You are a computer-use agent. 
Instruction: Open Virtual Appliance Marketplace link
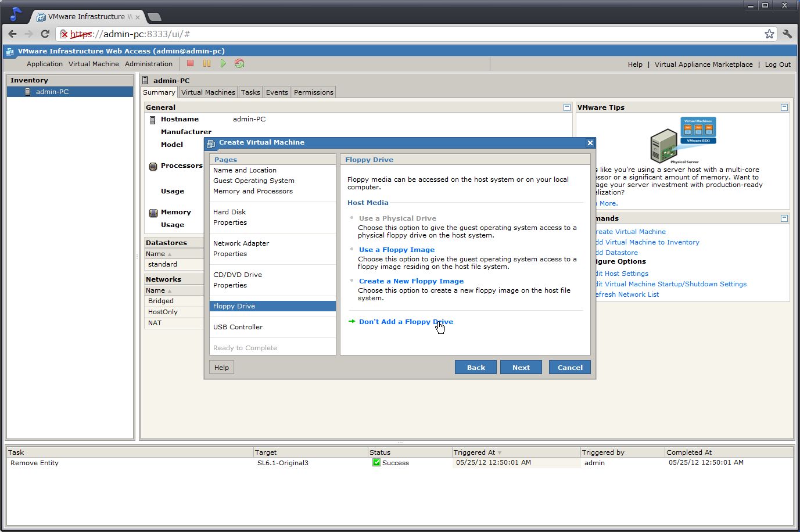pos(704,64)
